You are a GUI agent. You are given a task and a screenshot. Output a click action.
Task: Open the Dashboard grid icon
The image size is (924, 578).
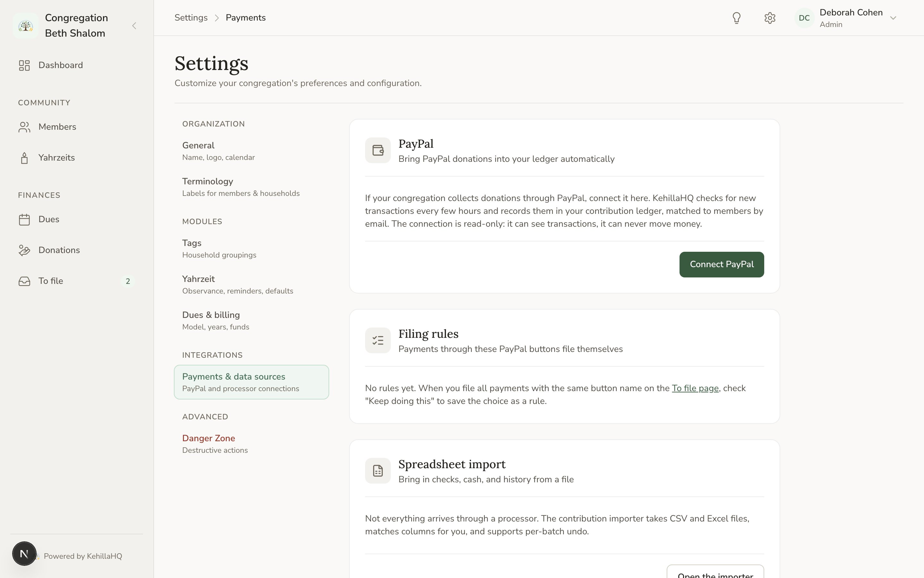pyautogui.click(x=24, y=66)
